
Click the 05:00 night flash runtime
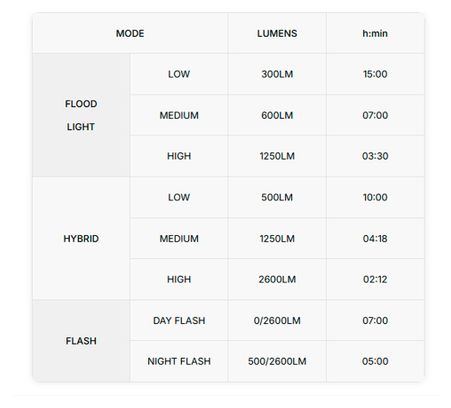click(375, 361)
